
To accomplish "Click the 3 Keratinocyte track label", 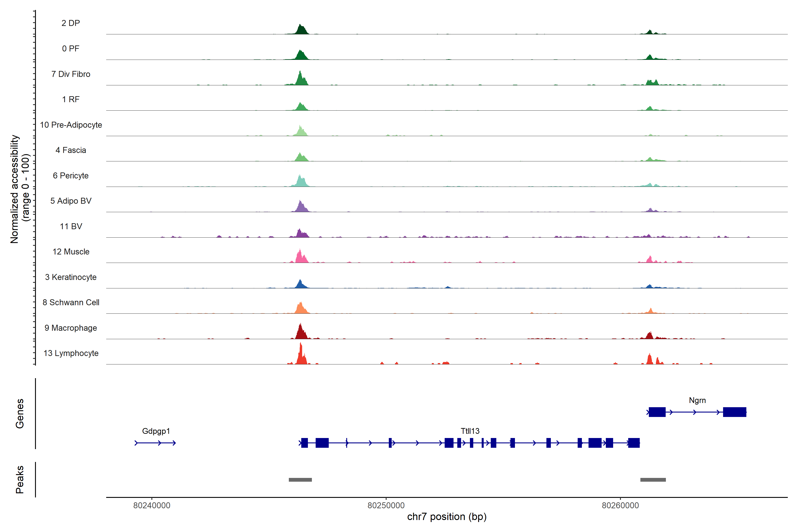I will [70, 277].
